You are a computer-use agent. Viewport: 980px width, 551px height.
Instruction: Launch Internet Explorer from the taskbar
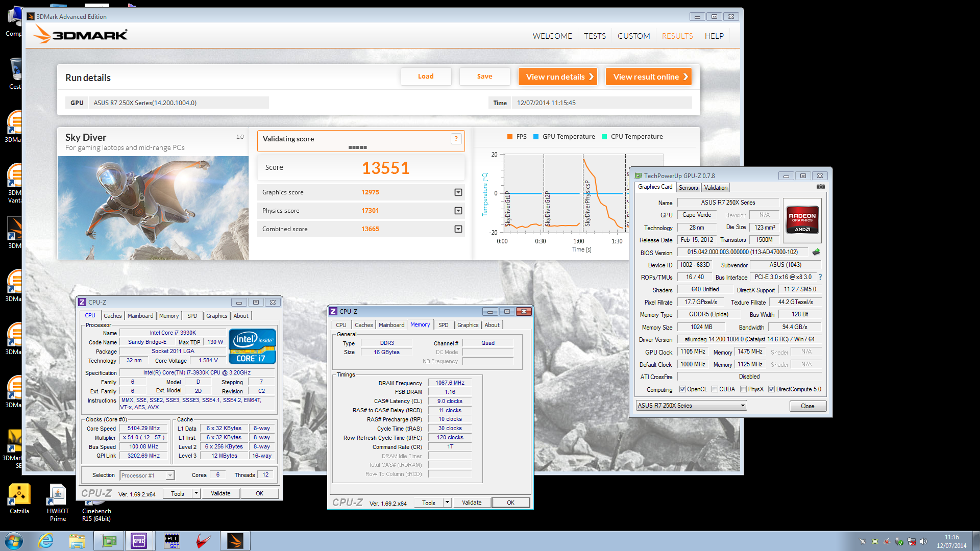(46, 541)
